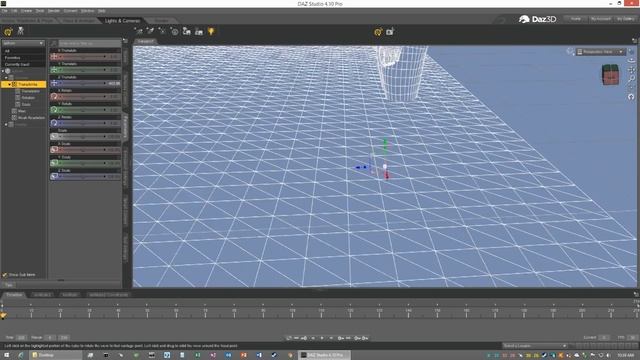640x360 pixels.
Task: Click the Z Translate slider's blue icon
Action: point(54,83)
